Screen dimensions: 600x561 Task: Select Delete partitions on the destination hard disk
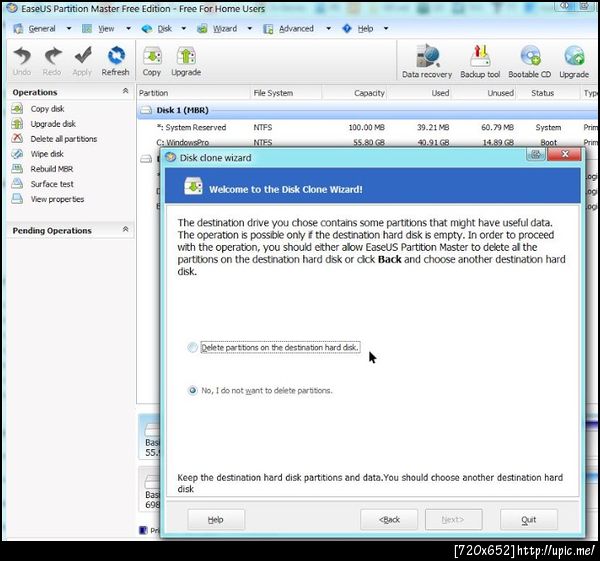click(274, 347)
